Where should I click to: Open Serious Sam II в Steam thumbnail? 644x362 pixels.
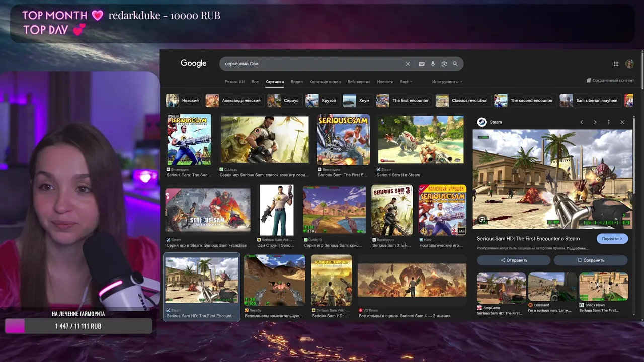[x=421, y=140]
